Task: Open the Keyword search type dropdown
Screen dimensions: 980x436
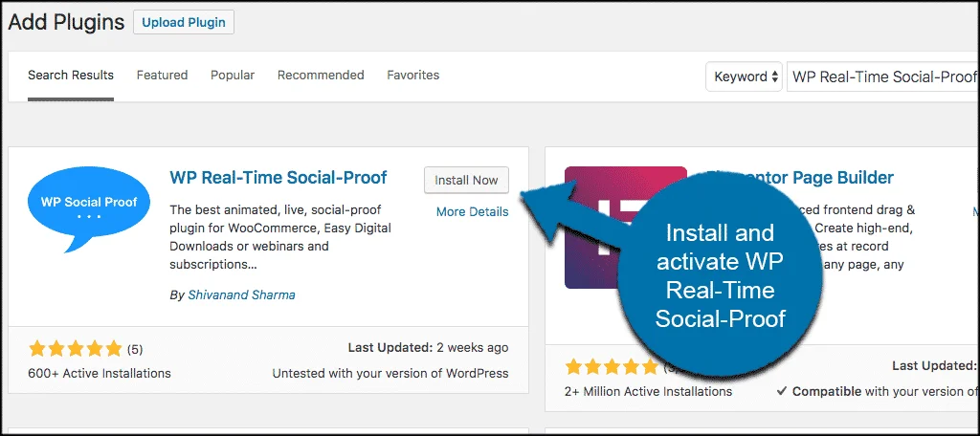Action: pos(744,76)
